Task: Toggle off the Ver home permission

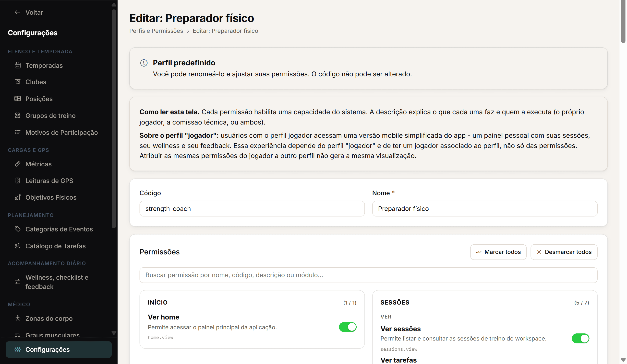Action: pos(348,327)
